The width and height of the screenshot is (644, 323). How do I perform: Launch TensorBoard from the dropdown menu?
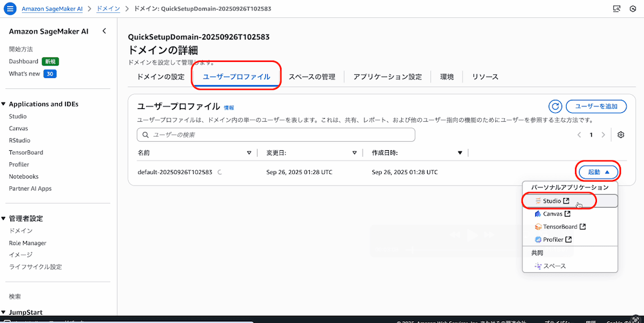point(570,227)
